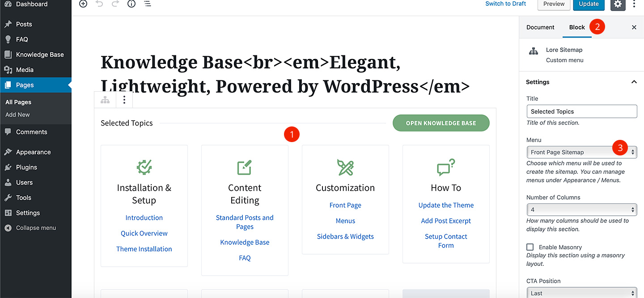This screenshot has width=644, height=298.
Task: Click the undo arrow icon
Action: pos(99,4)
